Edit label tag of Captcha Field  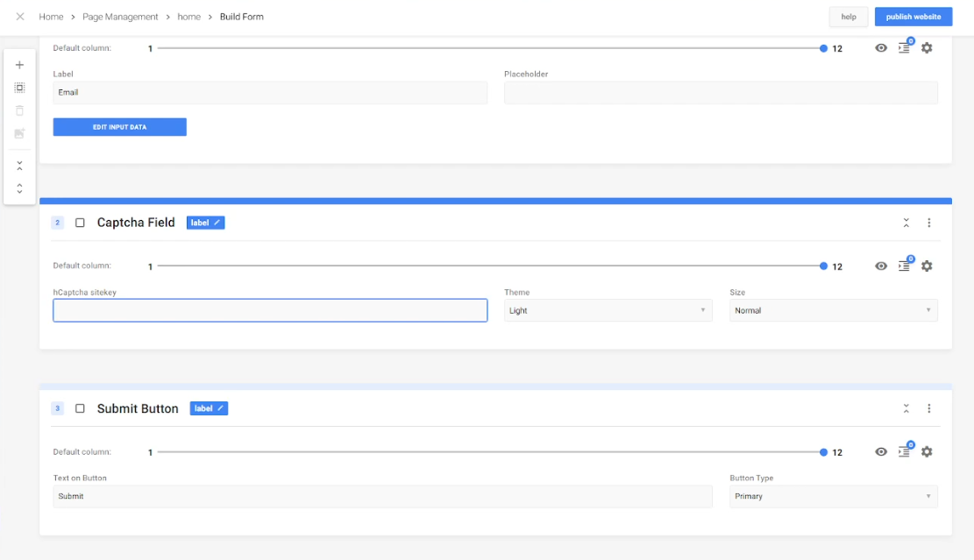coord(206,223)
